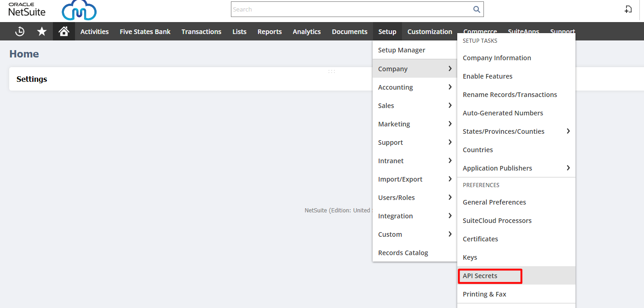
Task: Click the Recent Records clock icon
Action: (x=20, y=31)
